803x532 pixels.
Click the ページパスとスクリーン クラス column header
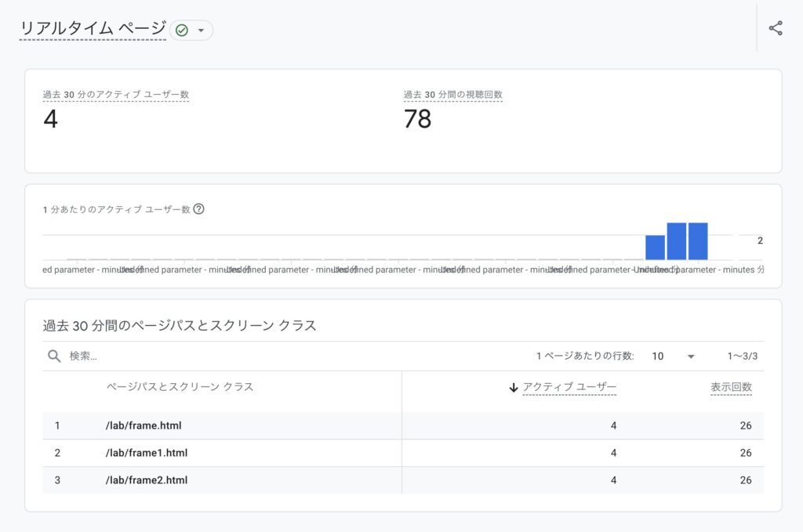180,387
